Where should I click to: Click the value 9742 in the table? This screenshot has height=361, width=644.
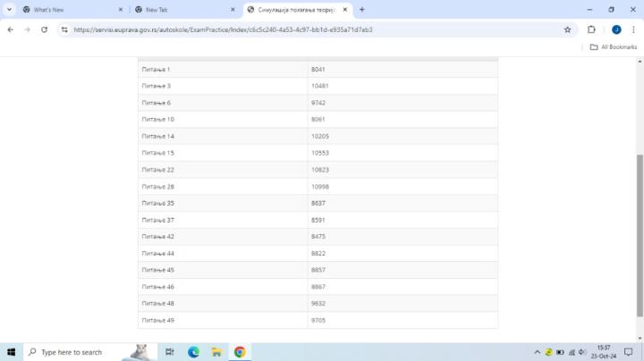(318, 103)
